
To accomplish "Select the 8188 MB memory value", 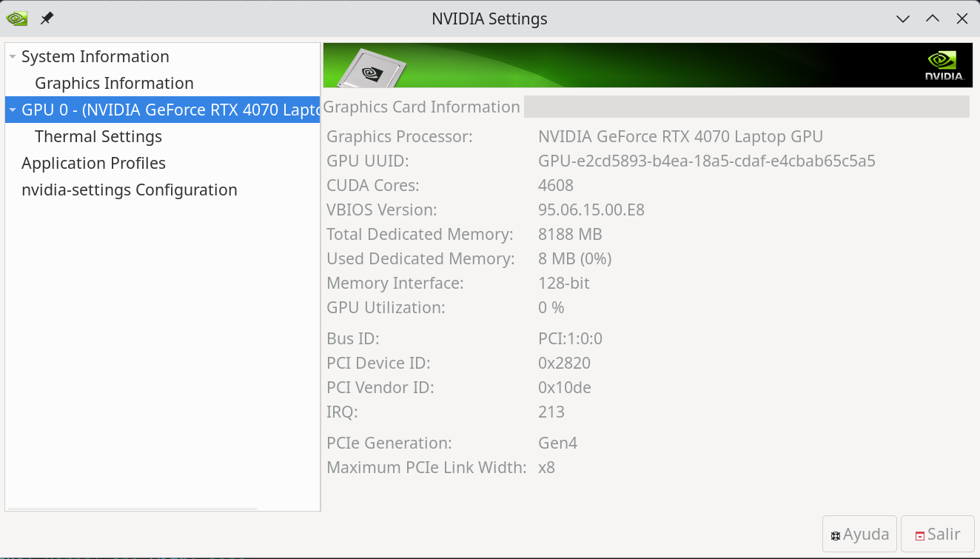I will [570, 234].
